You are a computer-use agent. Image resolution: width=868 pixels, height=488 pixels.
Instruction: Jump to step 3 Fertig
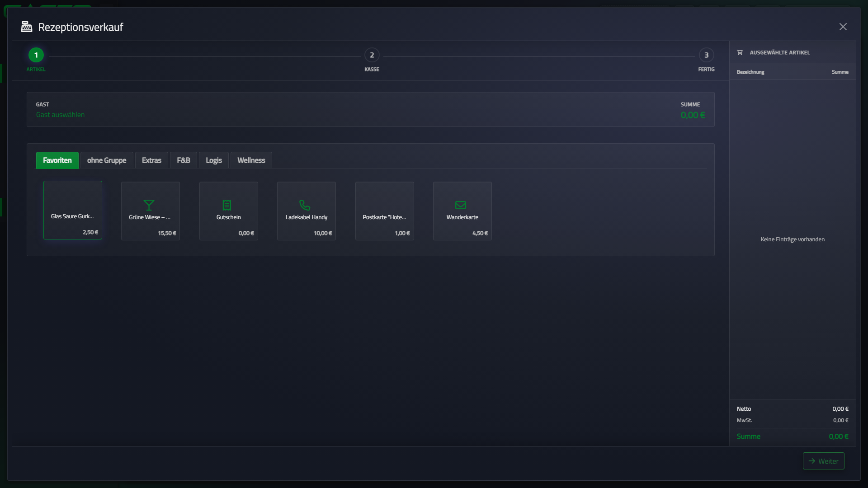707,55
